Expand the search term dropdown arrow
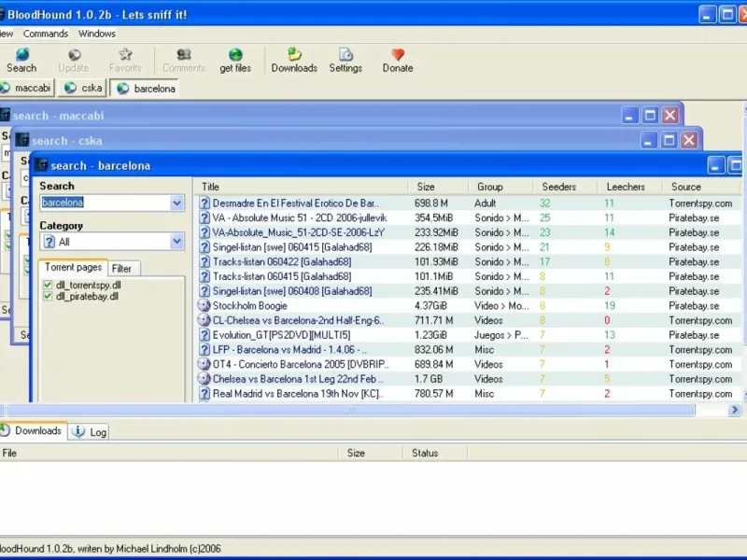Viewport: 747px width, 560px height. [x=177, y=203]
